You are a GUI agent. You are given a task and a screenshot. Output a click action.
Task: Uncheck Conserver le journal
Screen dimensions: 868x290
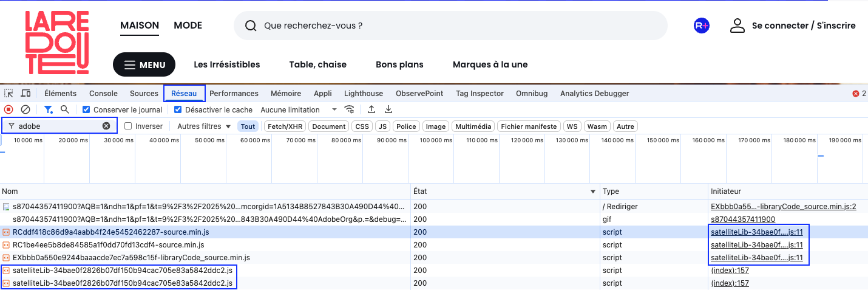[x=86, y=110]
